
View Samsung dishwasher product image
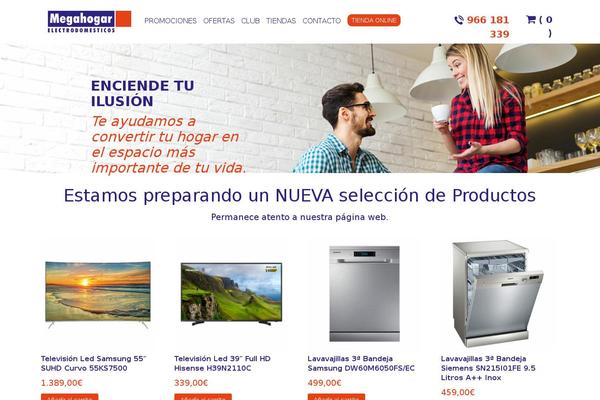(x=364, y=294)
